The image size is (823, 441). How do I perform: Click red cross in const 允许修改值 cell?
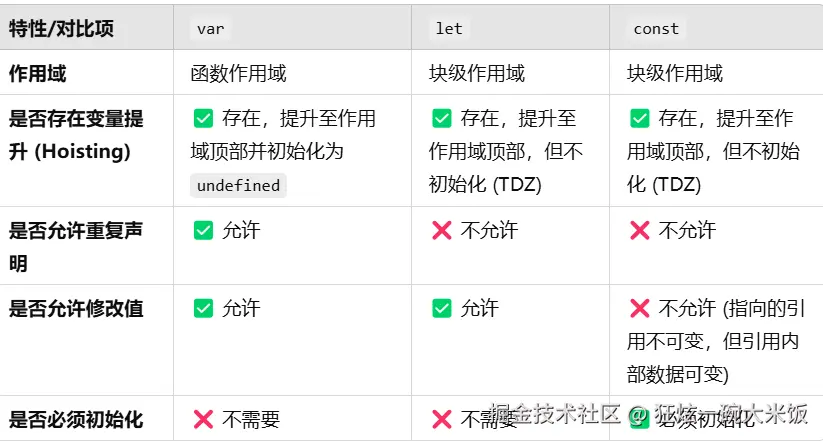point(639,309)
